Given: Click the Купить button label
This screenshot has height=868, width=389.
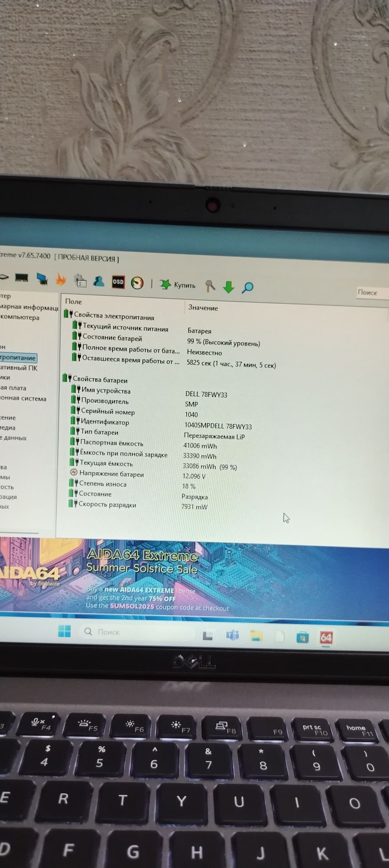Looking at the screenshot, I should point(185,285).
